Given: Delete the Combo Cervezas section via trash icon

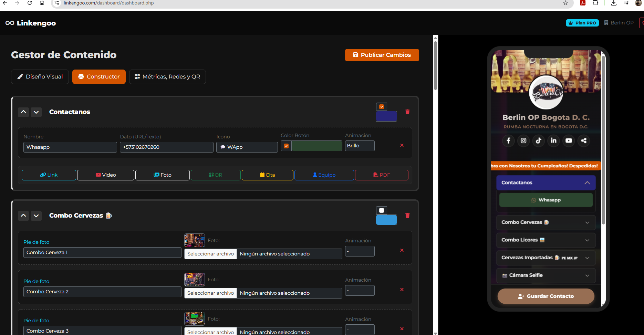Looking at the screenshot, I should pos(407,216).
